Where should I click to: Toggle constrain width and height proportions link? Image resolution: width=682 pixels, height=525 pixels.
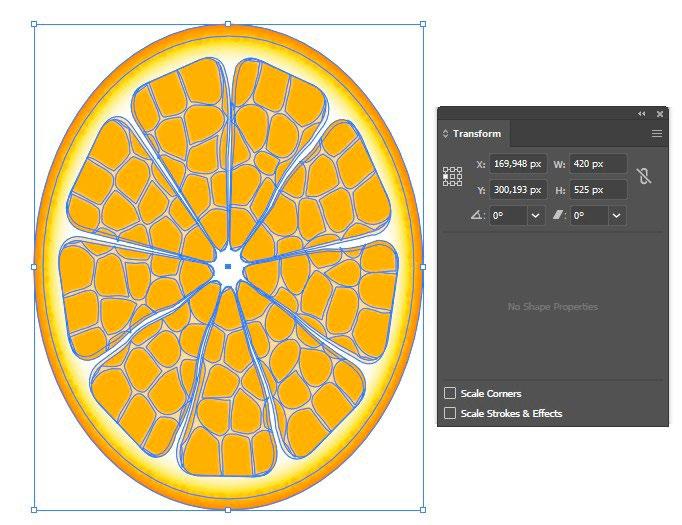click(x=644, y=176)
